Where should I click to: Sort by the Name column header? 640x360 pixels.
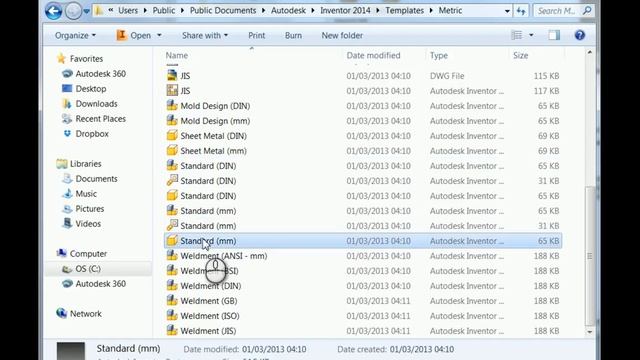coord(177,56)
